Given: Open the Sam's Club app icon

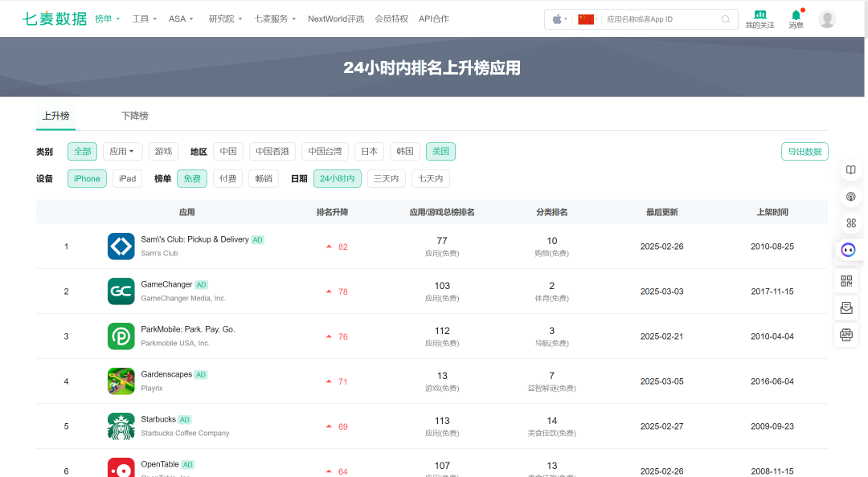Looking at the screenshot, I should point(121,247).
